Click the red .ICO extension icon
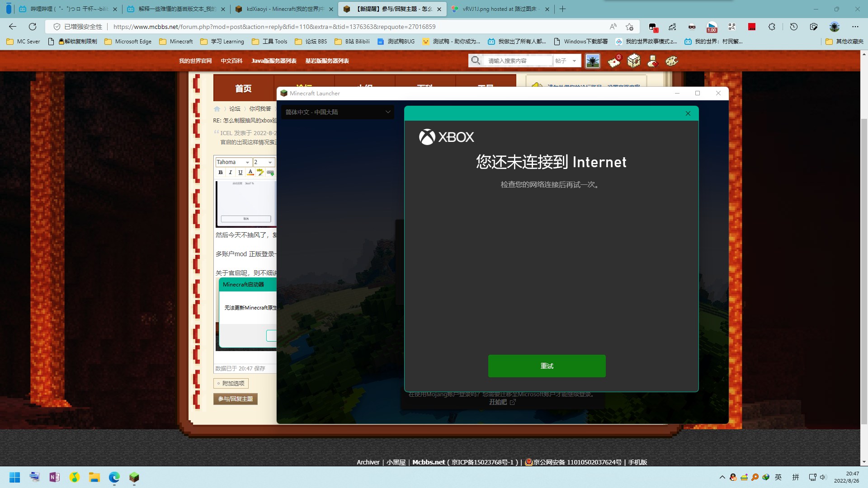 point(752,27)
